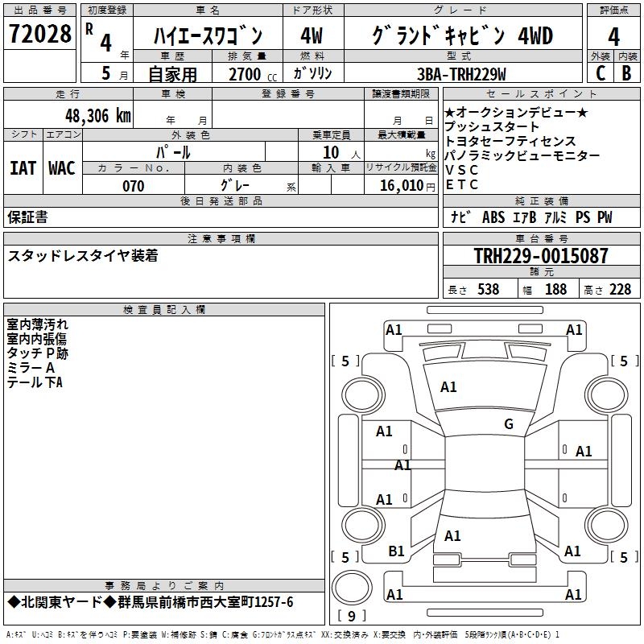Click G mark on windshield in diagram

coord(509,424)
